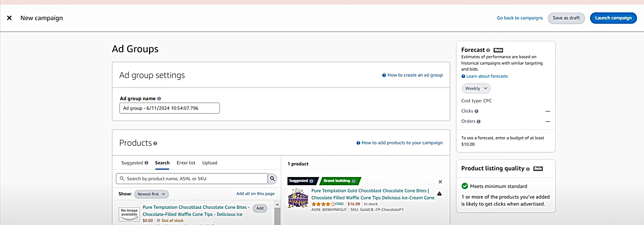Image resolution: width=644 pixels, height=225 pixels.
Task: Click the No image available thumbnail
Action: [x=129, y=214]
